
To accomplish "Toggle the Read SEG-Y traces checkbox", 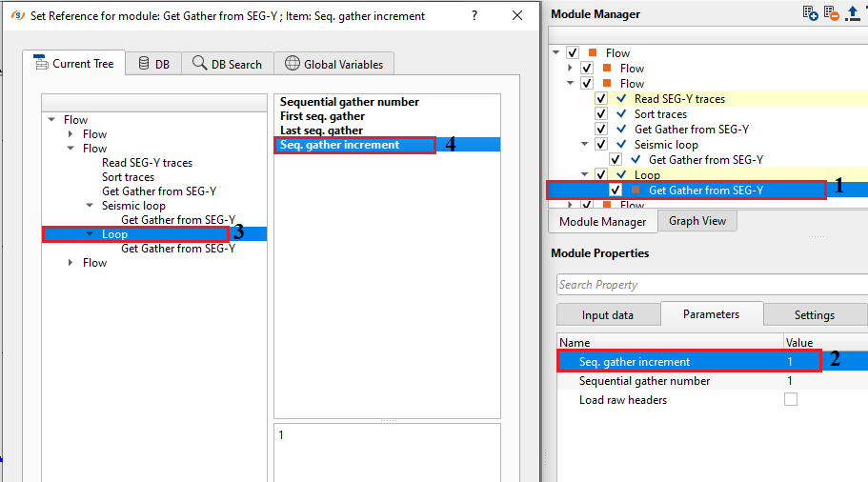I will pyautogui.click(x=601, y=98).
